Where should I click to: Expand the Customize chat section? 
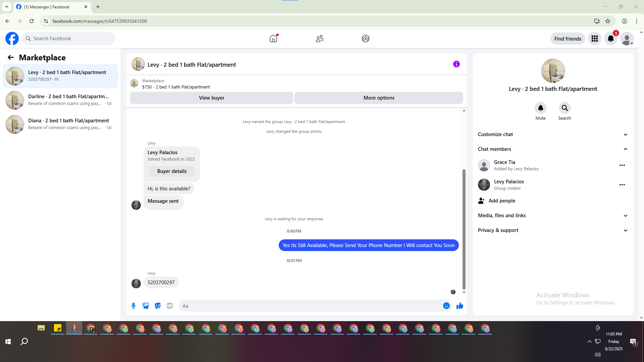(552, 134)
